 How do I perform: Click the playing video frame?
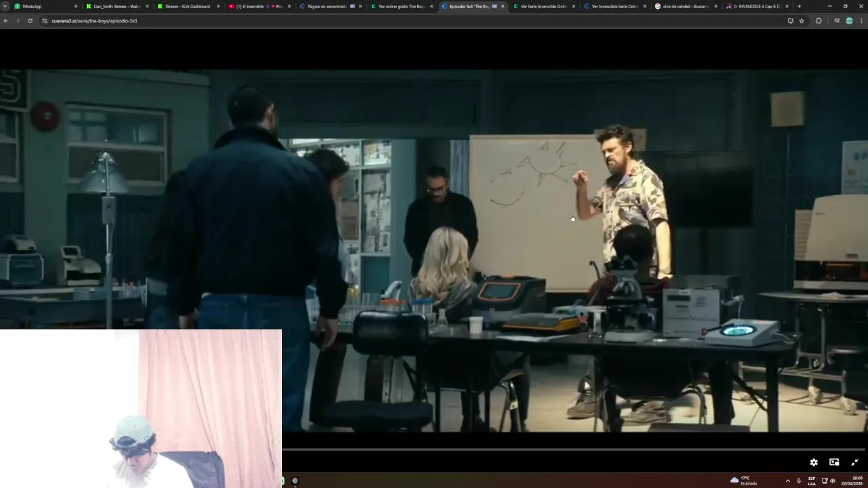434,251
